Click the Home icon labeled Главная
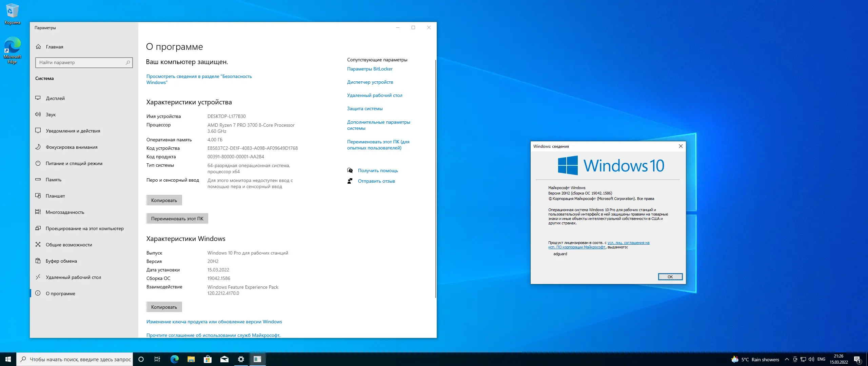The height and width of the screenshot is (366, 868). pos(38,47)
